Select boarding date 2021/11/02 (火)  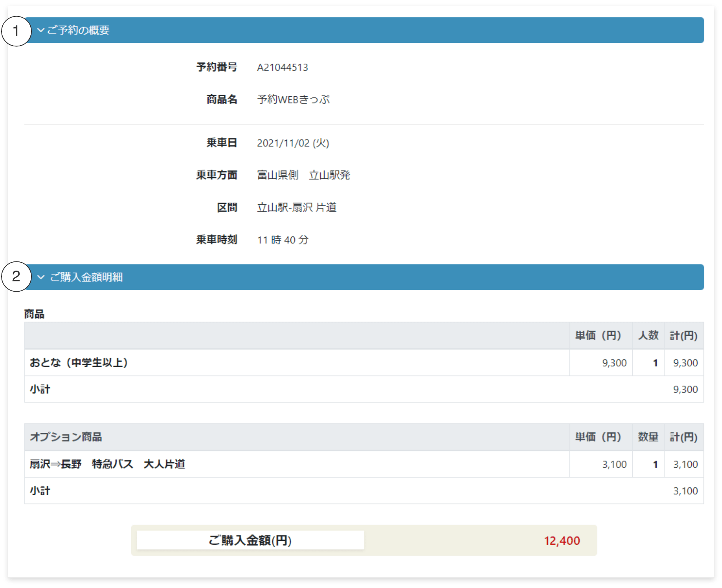(293, 143)
